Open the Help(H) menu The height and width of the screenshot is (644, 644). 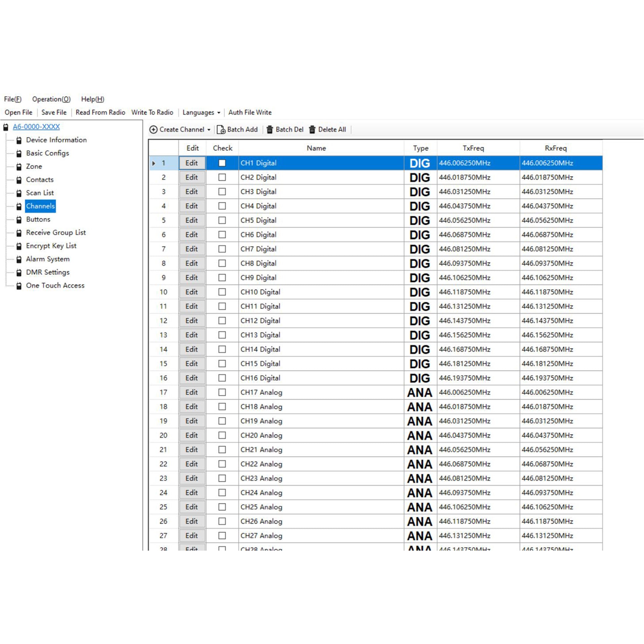point(93,99)
